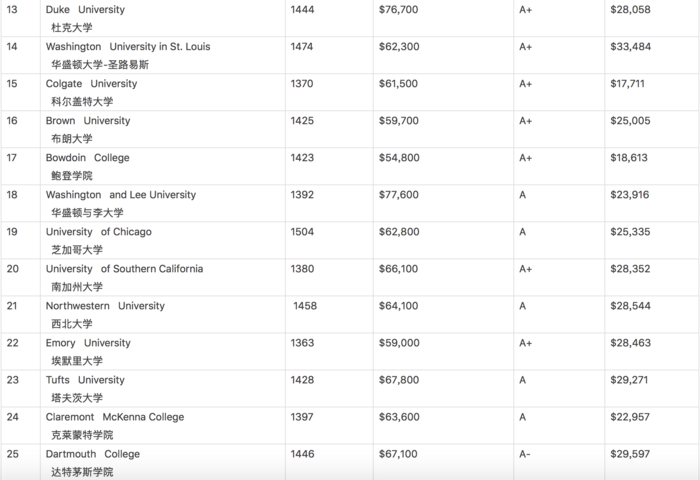
Task: Click University of Southern California entry
Action: pyautogui.click(x=124, y=269)
